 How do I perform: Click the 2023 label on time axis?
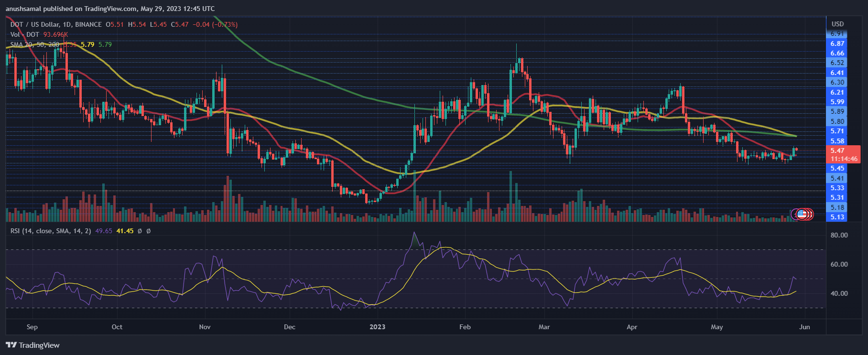pyautogui.click(x=377, y=327)
